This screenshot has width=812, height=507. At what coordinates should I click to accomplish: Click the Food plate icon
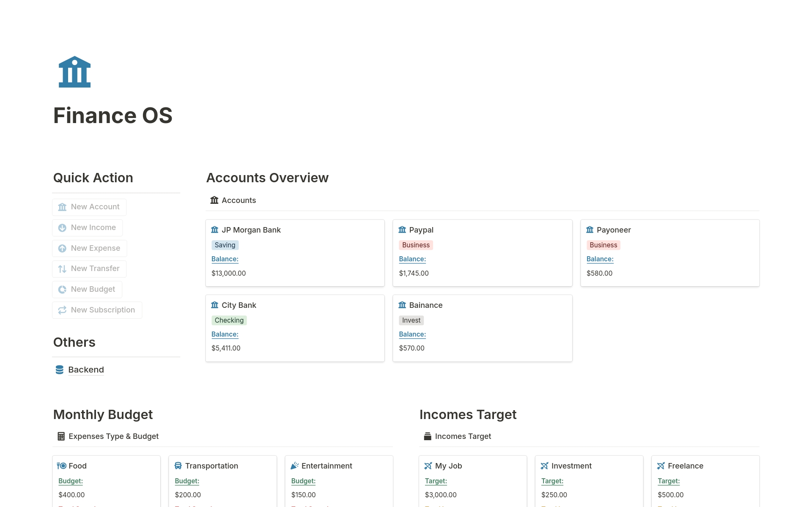62,466
